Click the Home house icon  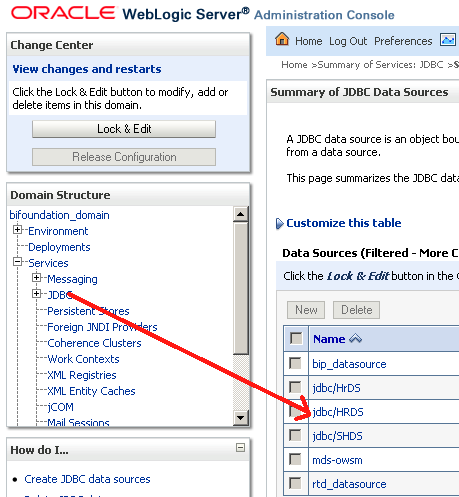coord(282,39)
